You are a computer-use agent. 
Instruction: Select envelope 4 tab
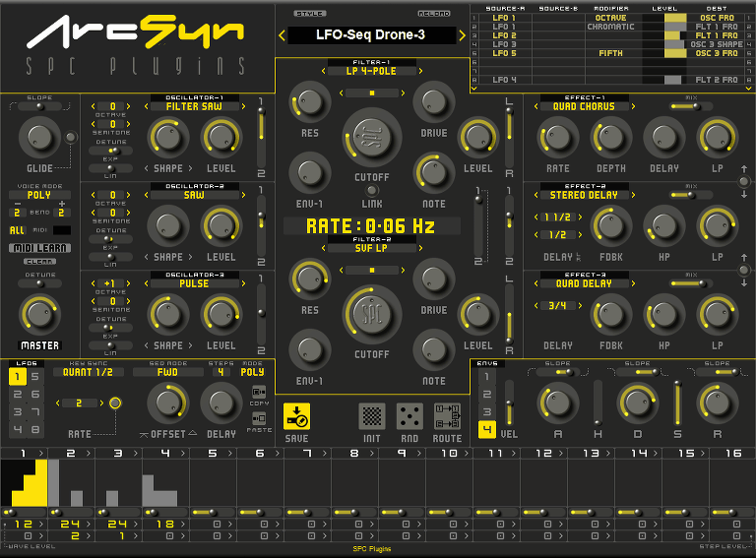pos(487,429)
